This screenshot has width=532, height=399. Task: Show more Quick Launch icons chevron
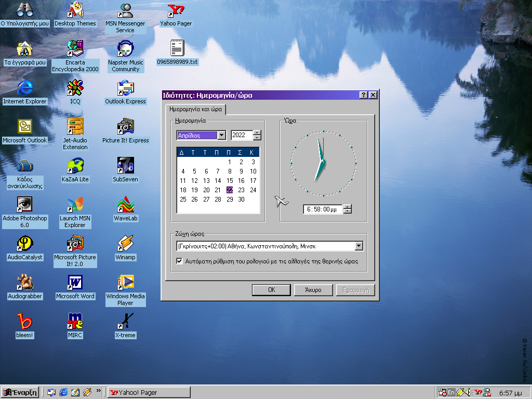(98, 391)
